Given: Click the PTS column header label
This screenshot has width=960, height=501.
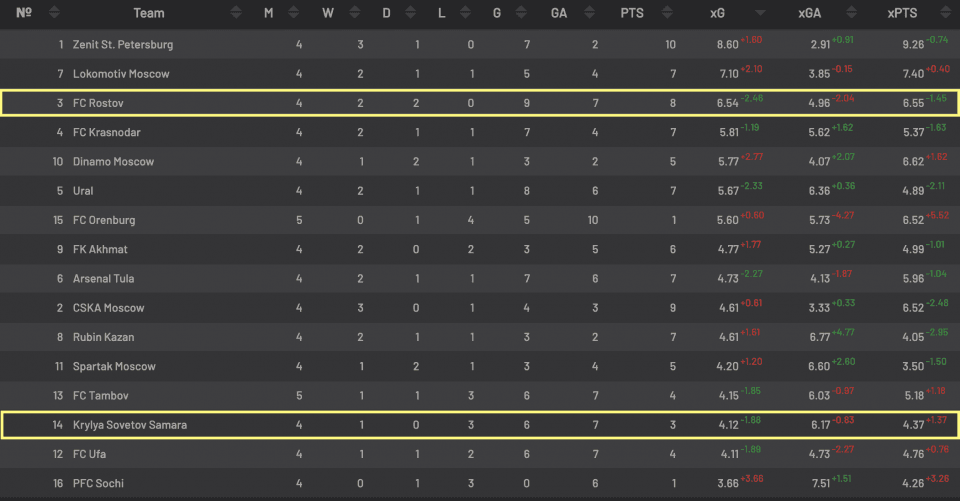Looking at the screenshot, I should coord(631,14).
